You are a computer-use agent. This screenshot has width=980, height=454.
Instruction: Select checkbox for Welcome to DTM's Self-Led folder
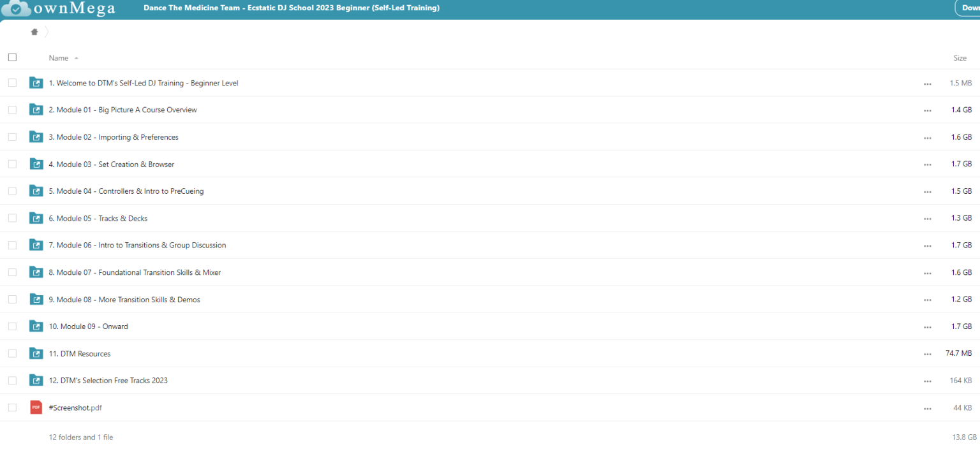(12, 83)
